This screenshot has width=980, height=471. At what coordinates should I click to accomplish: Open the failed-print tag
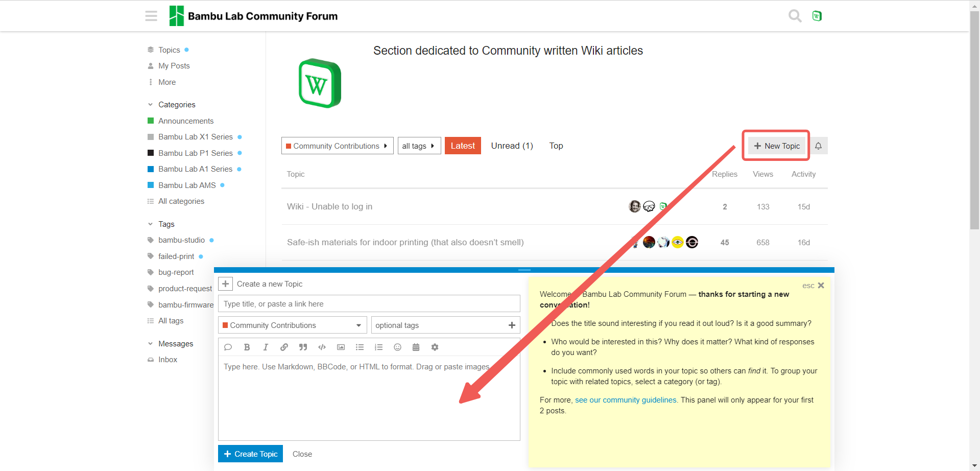175,256
